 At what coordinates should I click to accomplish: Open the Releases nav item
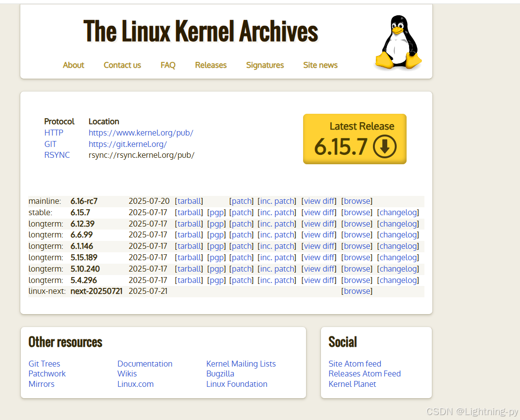tap(210, 65)
